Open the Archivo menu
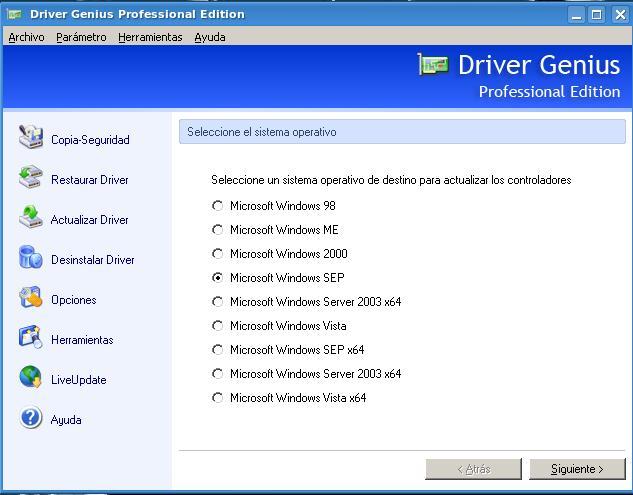This screenshot has width=633, height=495. 26,37
